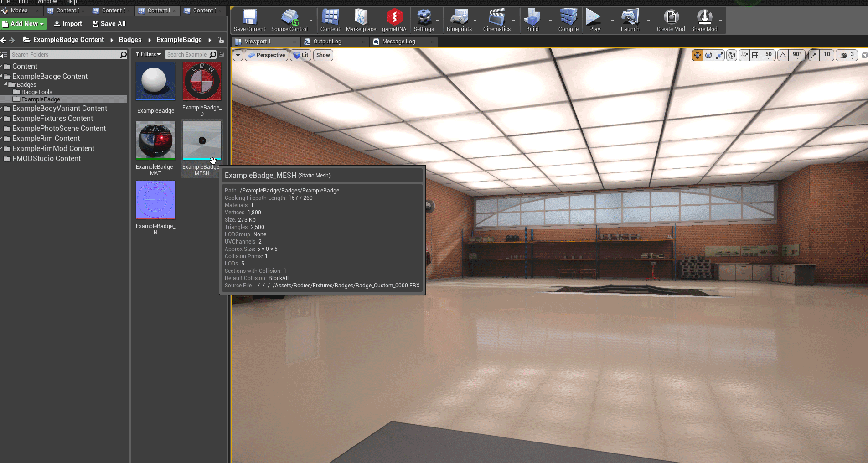868x463 pixels.
Task: Click the Share Mod icon
Action: (704, 21)
